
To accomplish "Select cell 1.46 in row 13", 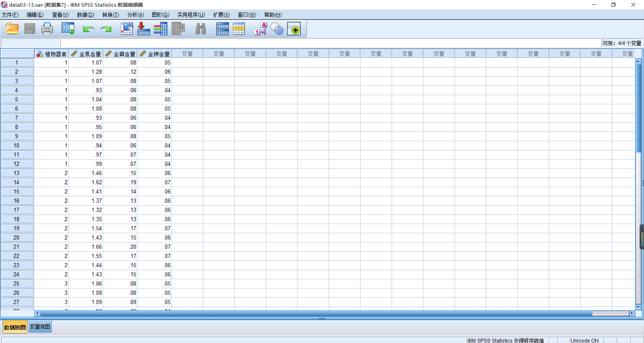I will [x=86, y=173].
